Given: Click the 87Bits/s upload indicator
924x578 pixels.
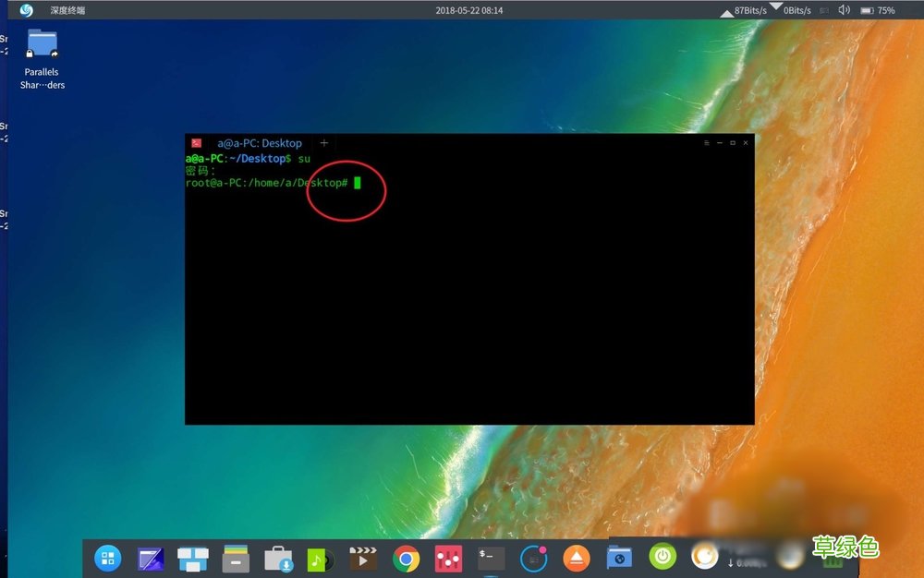Looking at the screenshot, I should [749, 10].
